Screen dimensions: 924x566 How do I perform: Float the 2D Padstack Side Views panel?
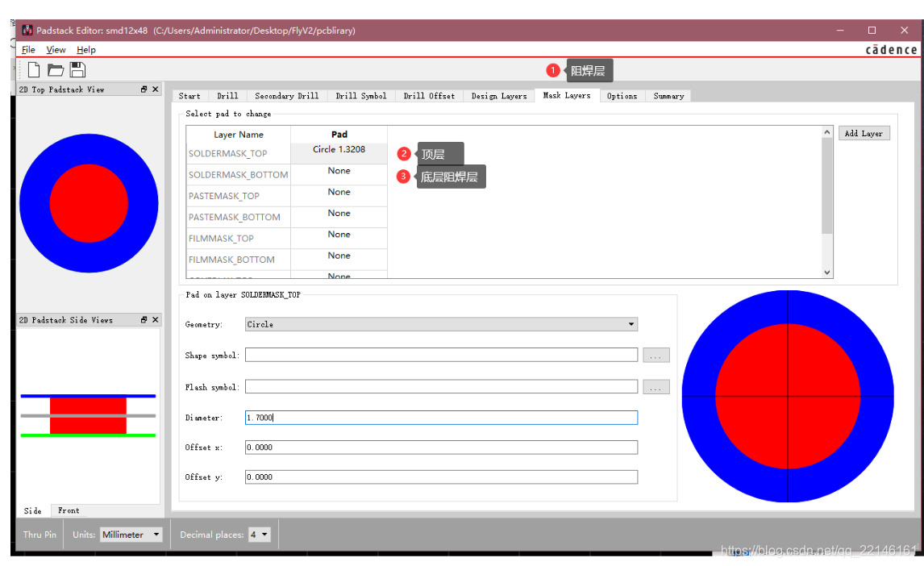pos(144,319)
